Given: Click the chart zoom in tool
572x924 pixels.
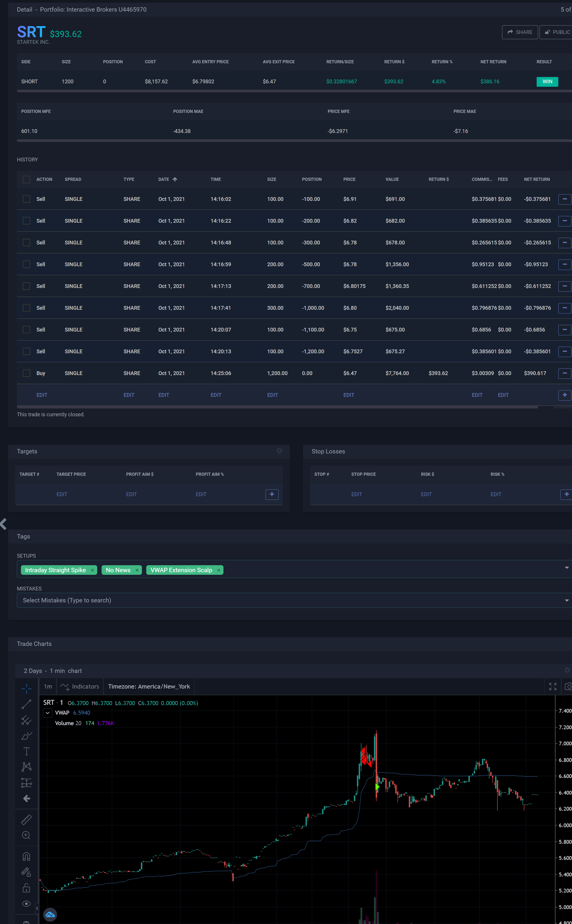Looking at the screenshot, I should pyautogui.click(x=26, y=835).
